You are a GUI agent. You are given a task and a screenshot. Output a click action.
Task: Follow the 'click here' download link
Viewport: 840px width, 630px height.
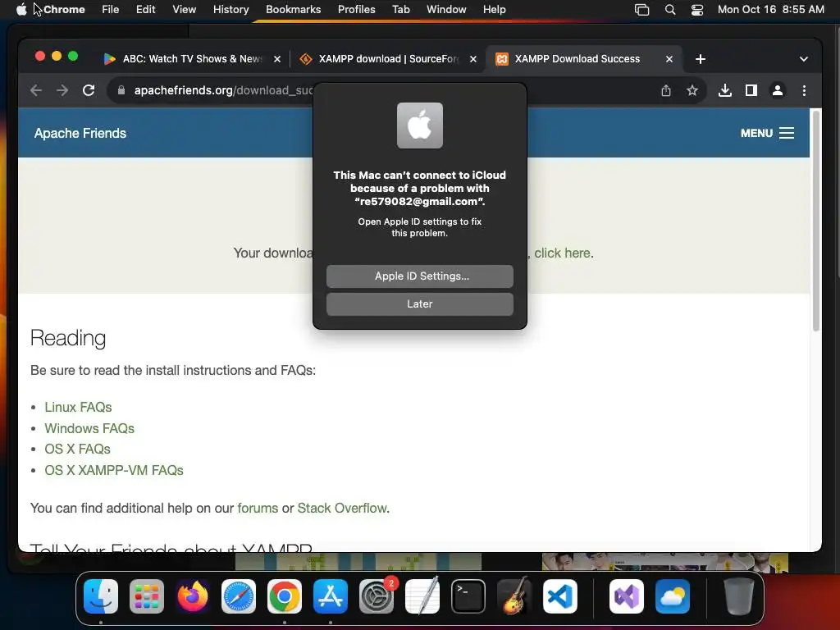563,253
